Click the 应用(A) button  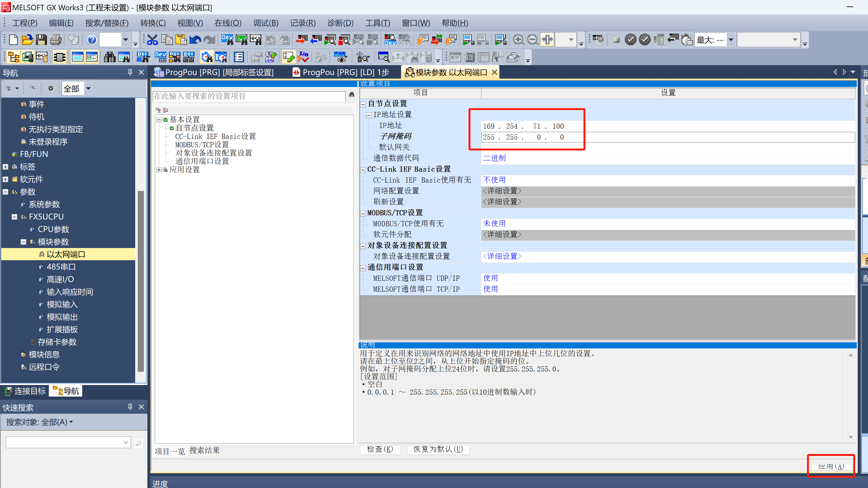click(831, 467)
